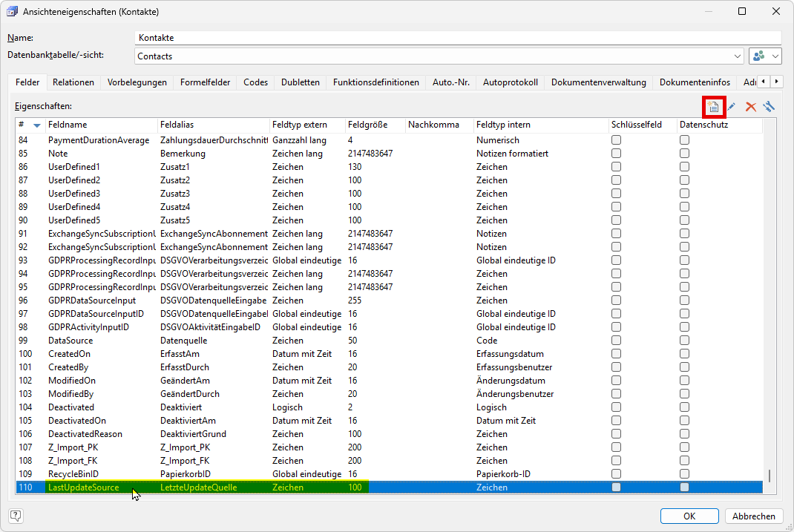Switch to the Relationen tab
Image resolution: width=794 pixels, height=532 pixels.
tap(73, 82)
